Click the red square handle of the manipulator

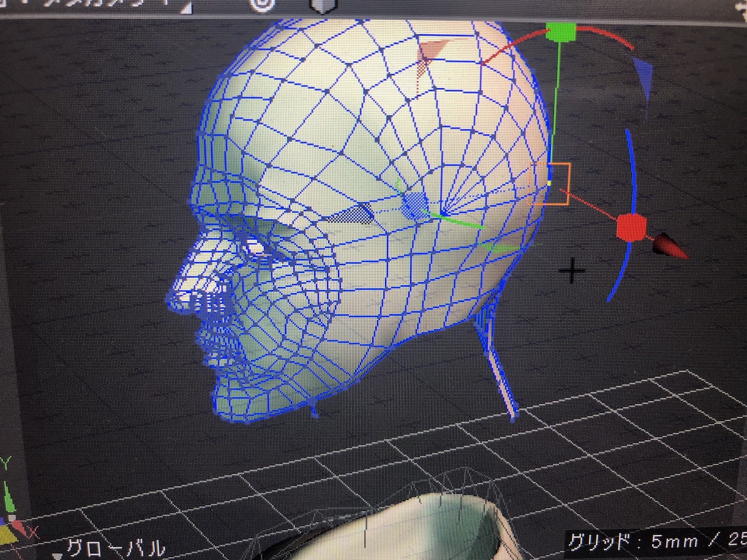pyautogui.click(x=631, y=227)
